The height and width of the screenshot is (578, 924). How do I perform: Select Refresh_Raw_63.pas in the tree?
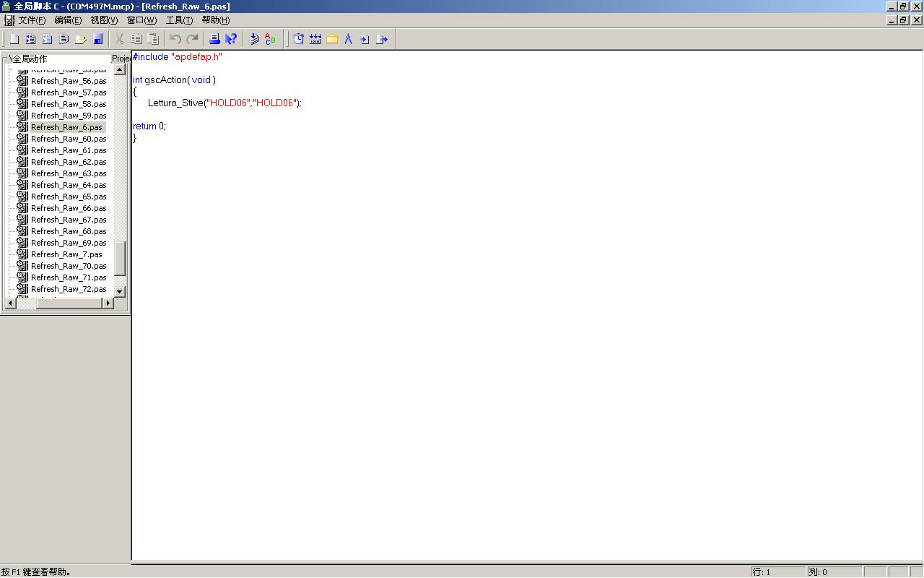pyautogui.click(x=69, y=173)
